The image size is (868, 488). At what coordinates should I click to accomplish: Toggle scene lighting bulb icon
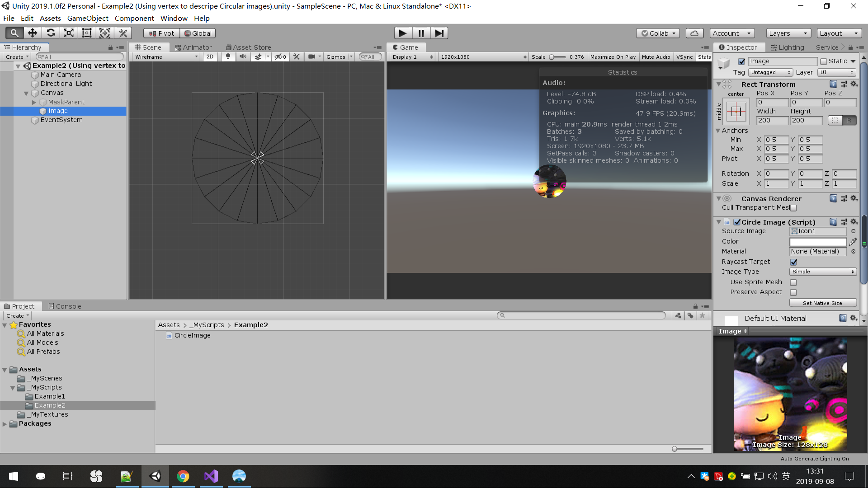pos(228,56)
